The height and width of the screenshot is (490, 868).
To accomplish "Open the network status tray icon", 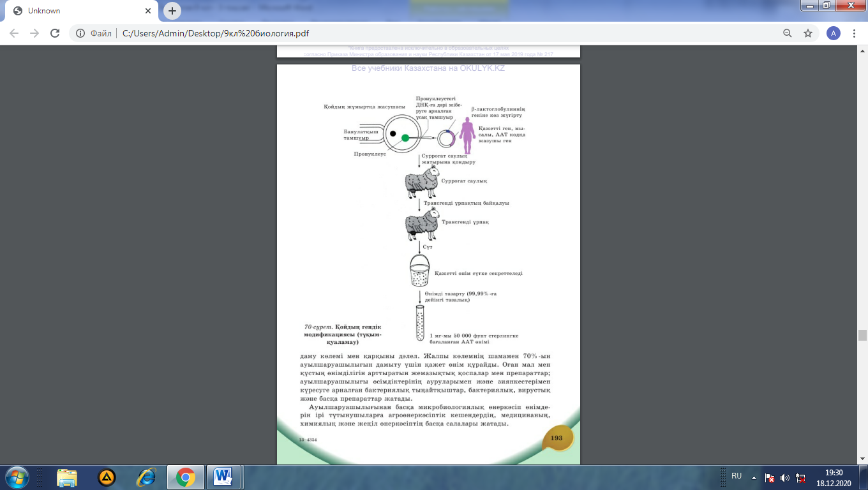I will click(800, 477).
